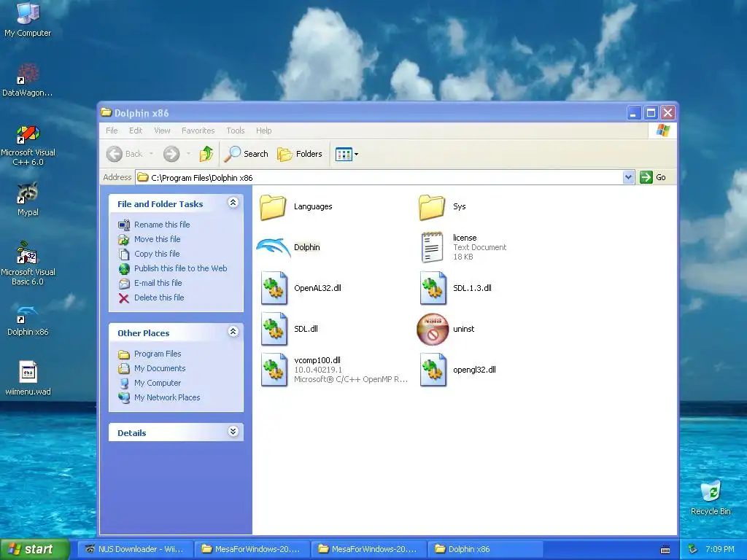The width and height of the screenshot is (747, 560).
Task: Select the Sys folder icon
Action: click(432, 207)
